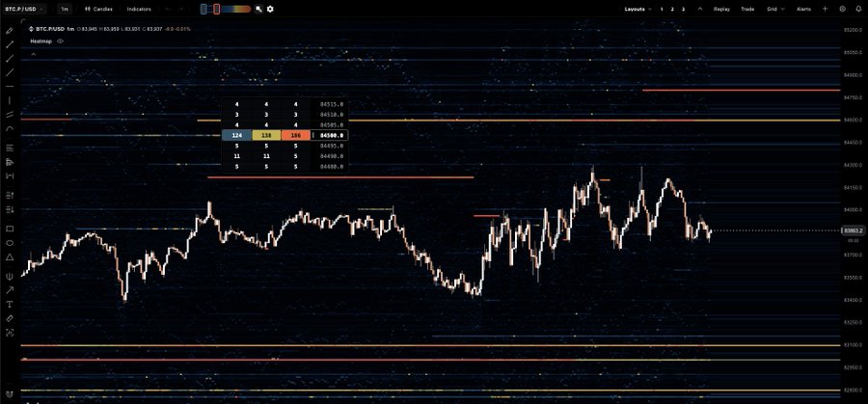The width and height of the screenshot is (868, 404).
Task: Click the 83100.0 price axis label
Action: point(852,345)
